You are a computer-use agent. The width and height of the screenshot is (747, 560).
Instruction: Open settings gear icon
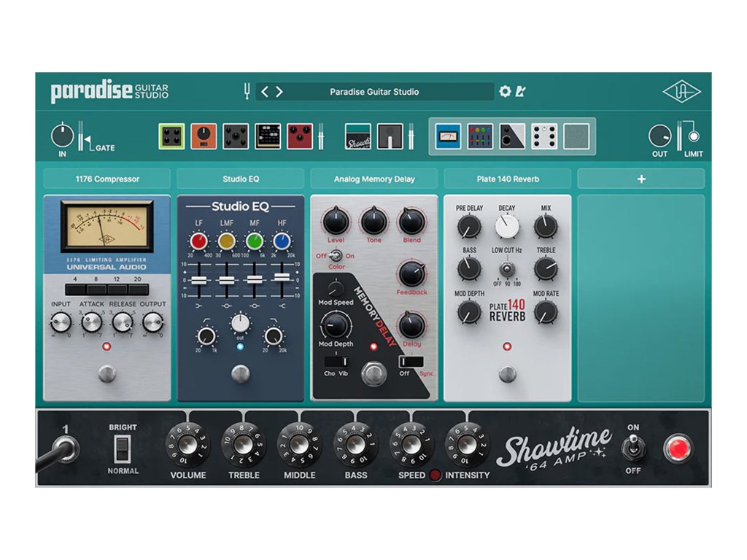(x=505, y=91)
